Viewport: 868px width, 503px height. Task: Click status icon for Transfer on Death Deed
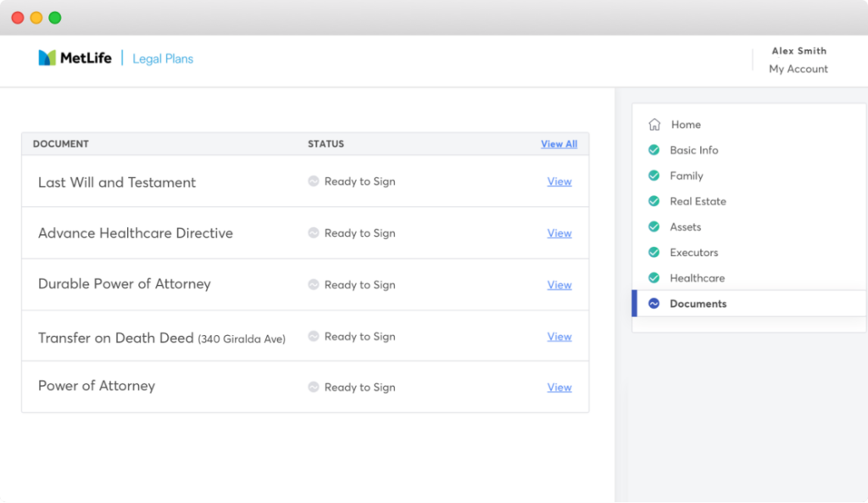click(x=314, y=336)
